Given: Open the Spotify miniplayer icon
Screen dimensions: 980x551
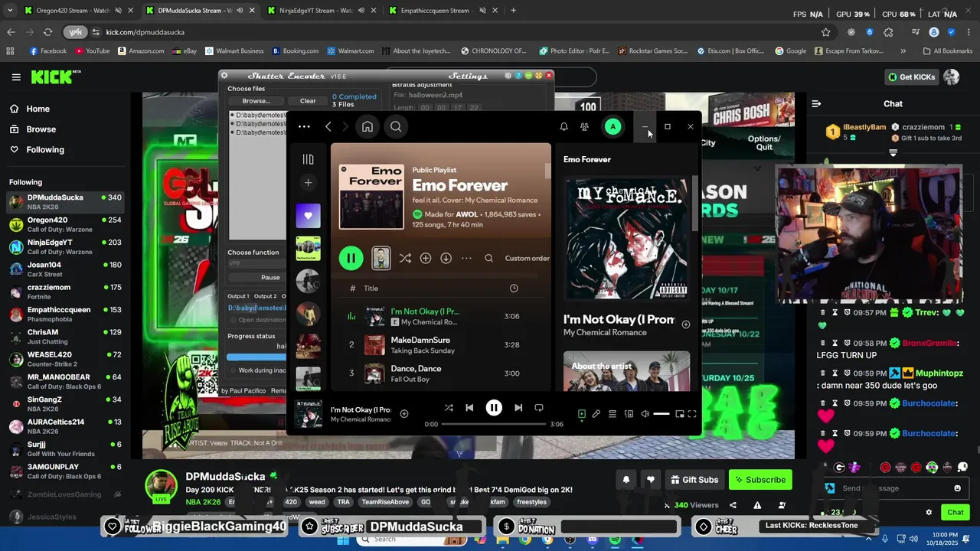Looking at the screenshot, I should click(680, 414).
